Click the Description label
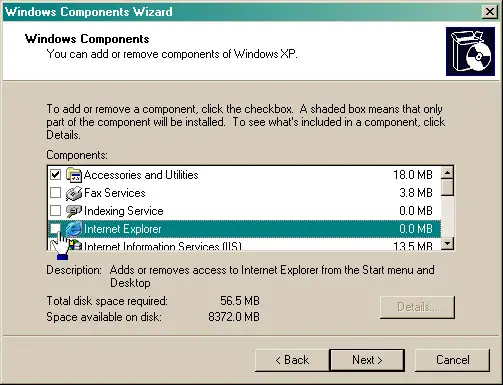Screen dimensions: 503x385 tap(74, 270)
